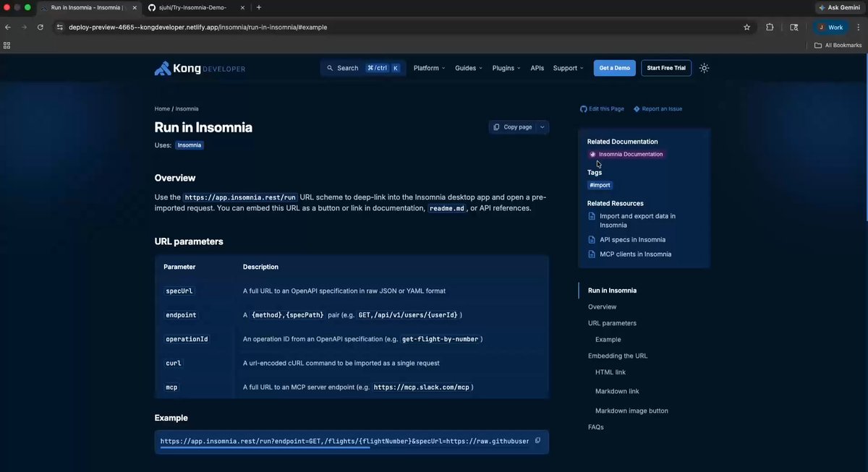Open the APIs menu item
Viewport: 868px width, 472px height.
coord(537,68)
